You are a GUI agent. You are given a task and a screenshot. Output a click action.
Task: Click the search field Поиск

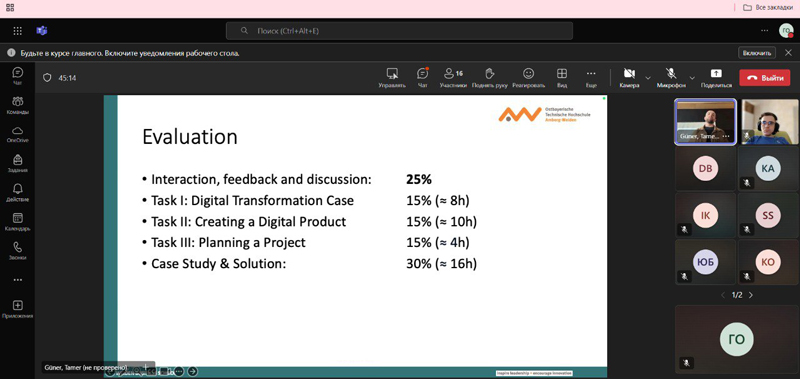tap(399, 31)
